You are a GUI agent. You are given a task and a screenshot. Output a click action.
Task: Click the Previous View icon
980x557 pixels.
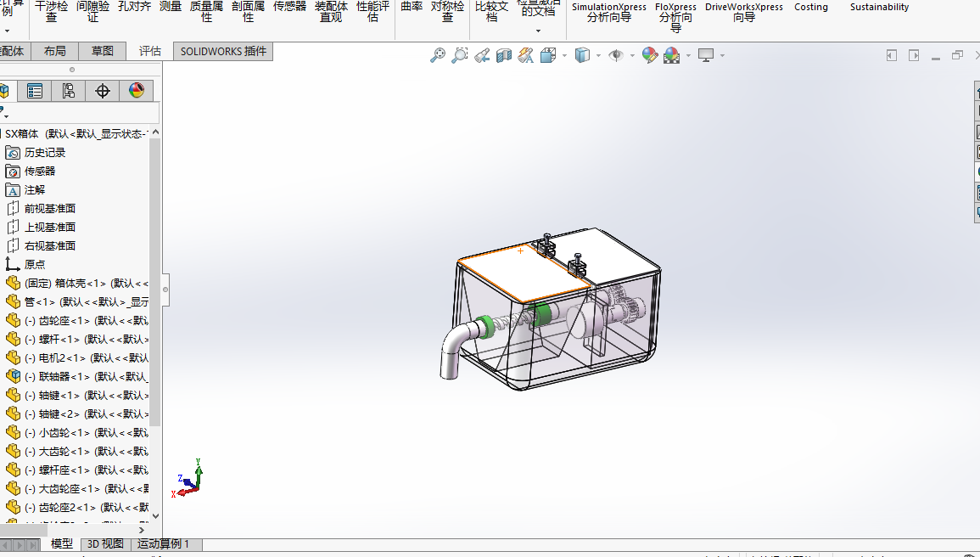481,56
